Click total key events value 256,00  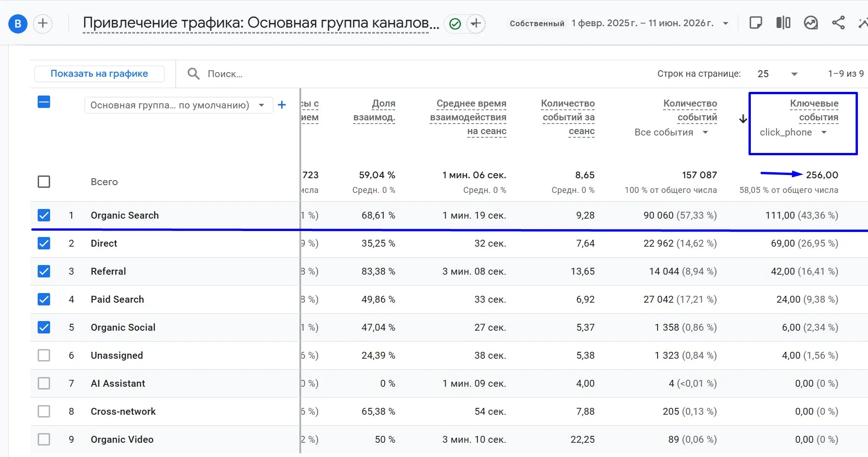pyautogui.click(x=822, y=175)
